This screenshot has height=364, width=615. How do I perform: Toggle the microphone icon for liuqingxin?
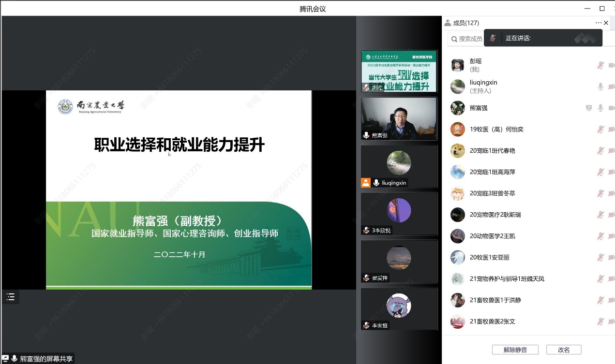[600, 87]
